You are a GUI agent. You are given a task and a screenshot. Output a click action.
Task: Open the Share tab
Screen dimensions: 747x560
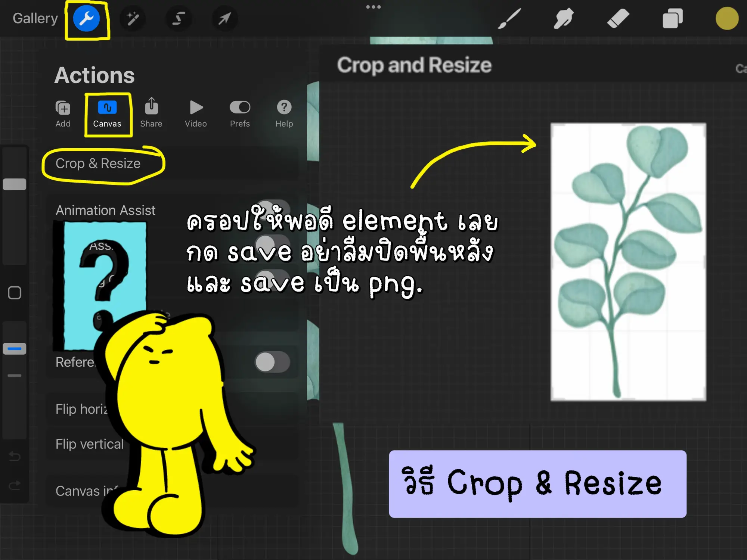[151, 113]
